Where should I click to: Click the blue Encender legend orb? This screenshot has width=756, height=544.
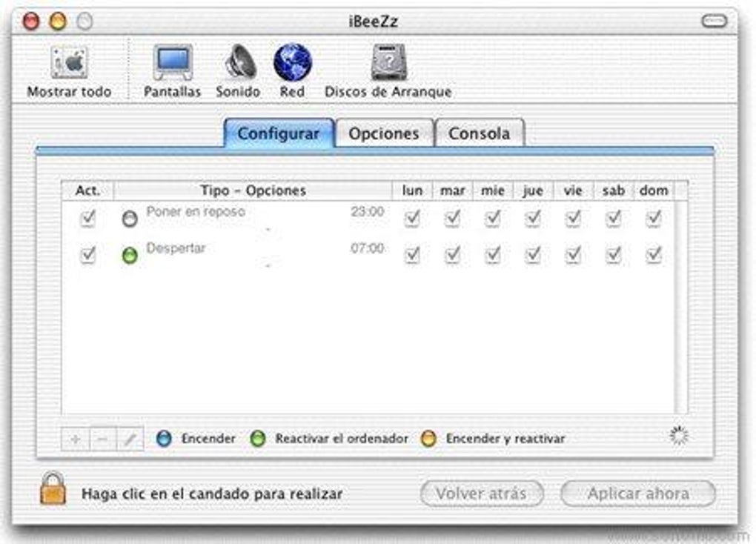click(164, 439)
